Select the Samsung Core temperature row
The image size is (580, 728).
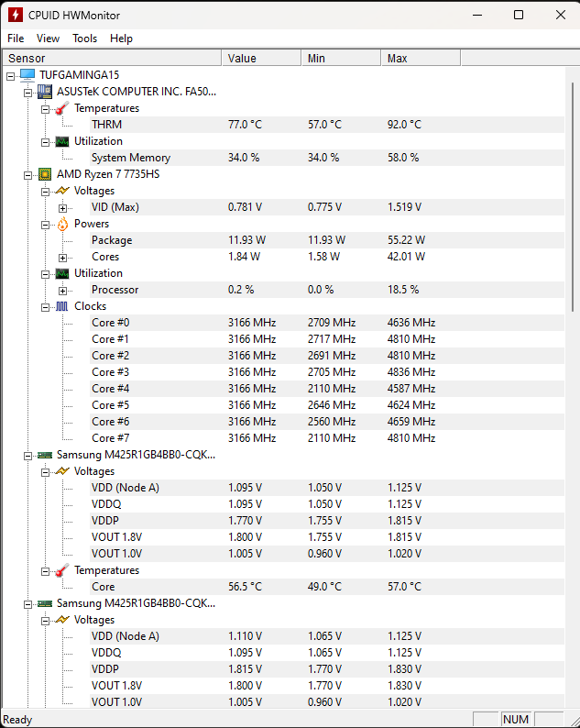327,587
